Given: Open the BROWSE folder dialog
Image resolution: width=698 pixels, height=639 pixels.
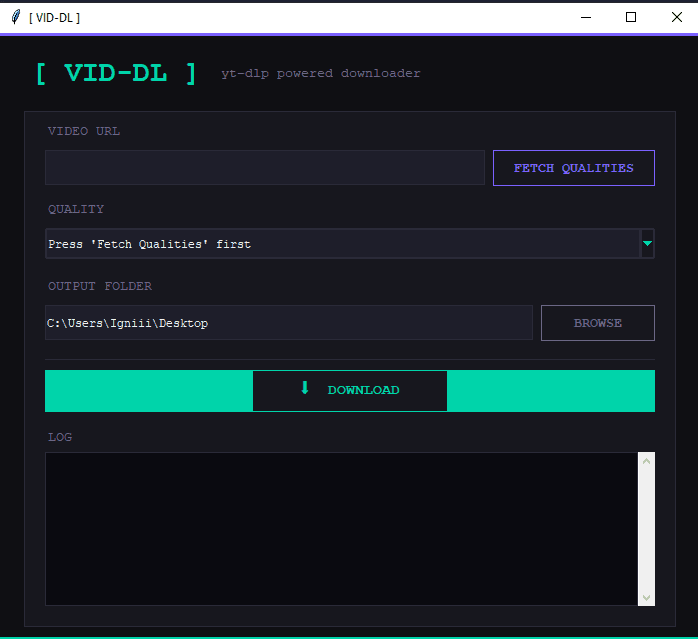Looking at the screenshot, I should pos(597,323).
